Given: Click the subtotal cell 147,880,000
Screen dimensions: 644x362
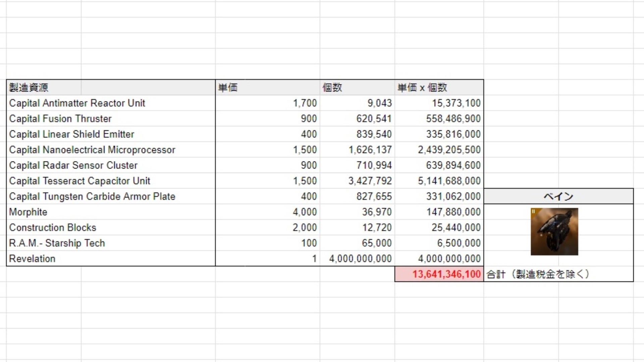Looking at the screenshot, I should 439,212.
